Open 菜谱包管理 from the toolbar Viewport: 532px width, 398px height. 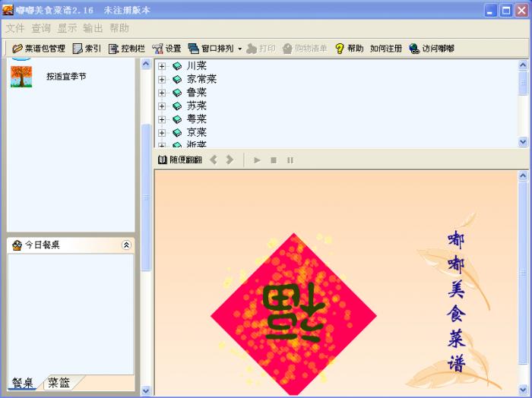(38, 49)
